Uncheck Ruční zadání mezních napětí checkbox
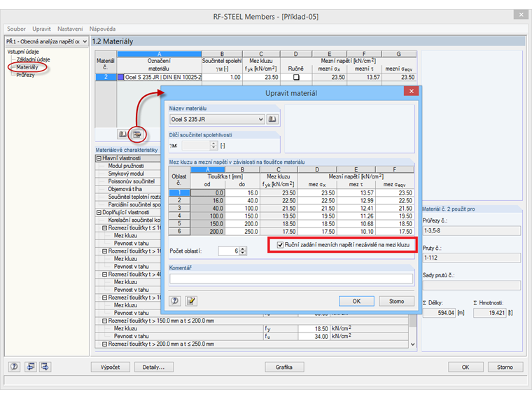Screen dimensions: 532x399 280,244
